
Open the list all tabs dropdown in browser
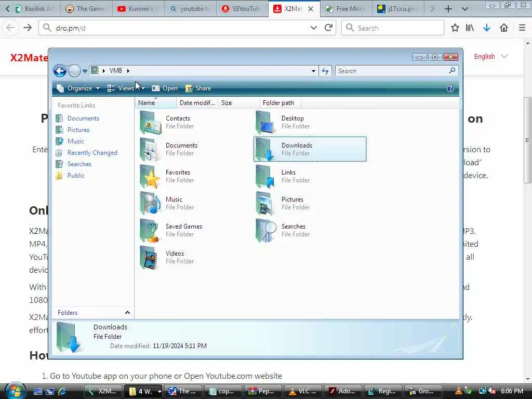pos(465,9)
